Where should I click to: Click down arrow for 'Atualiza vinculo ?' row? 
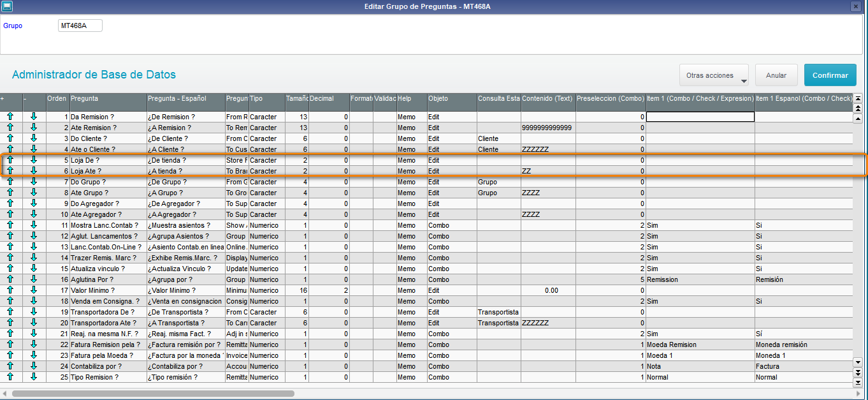[x=34, y=269]
